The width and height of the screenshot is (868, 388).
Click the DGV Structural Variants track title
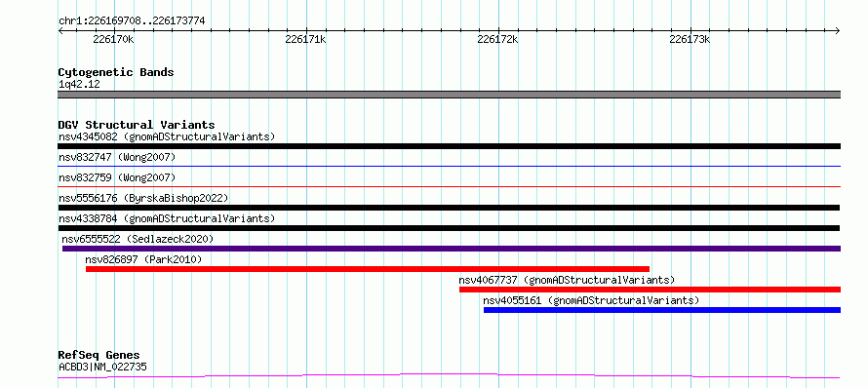pyautogui.click(x=137, y=125)
